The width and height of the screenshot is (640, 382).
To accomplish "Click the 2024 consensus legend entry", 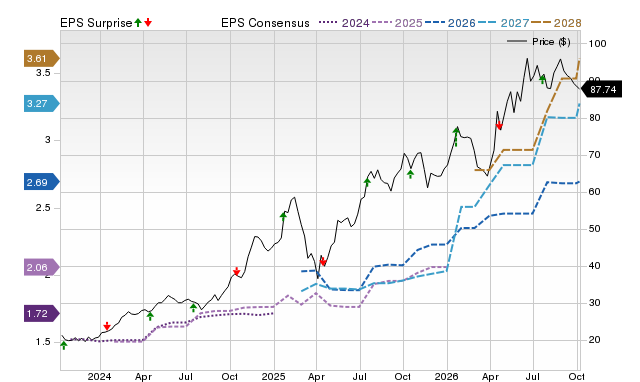I will coord(344,23).
